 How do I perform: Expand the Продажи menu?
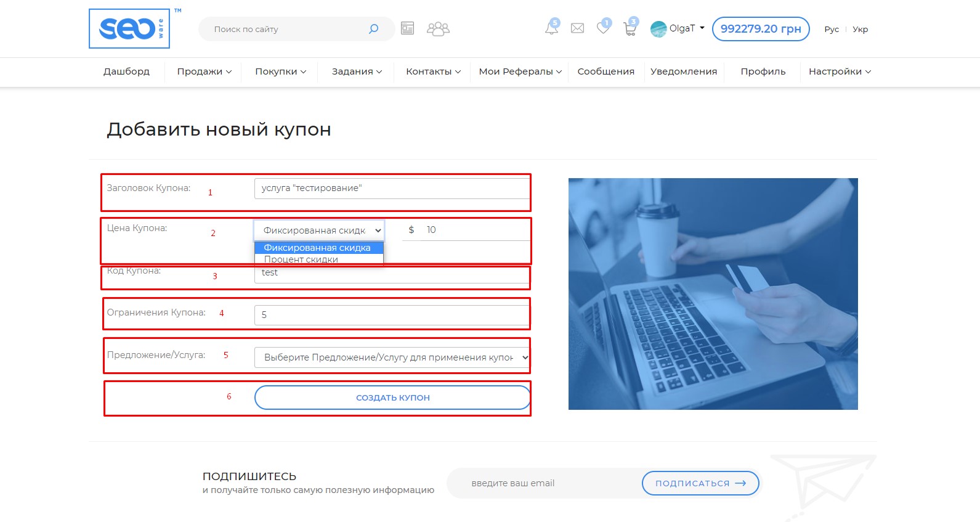click(x=204, y=71)
